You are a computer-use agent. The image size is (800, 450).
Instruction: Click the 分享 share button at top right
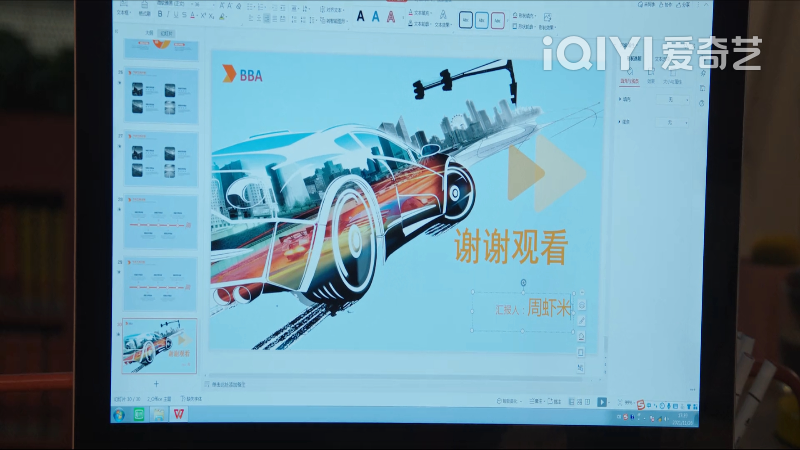pos(684,5)
